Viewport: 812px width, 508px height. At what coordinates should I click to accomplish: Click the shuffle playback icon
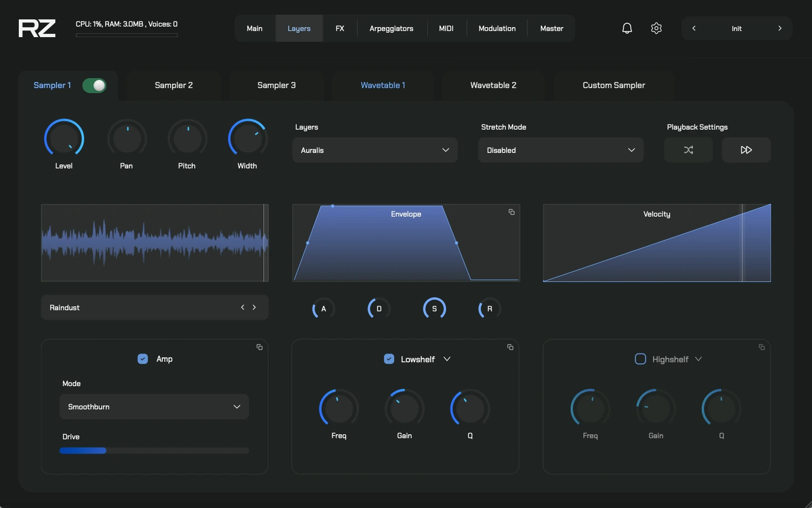tap(688, 150)
